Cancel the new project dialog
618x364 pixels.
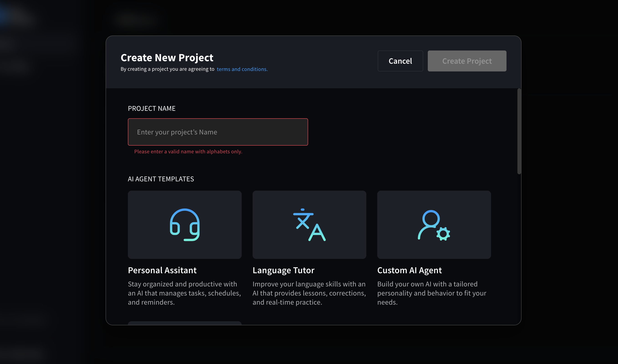(x=400, y=61)
